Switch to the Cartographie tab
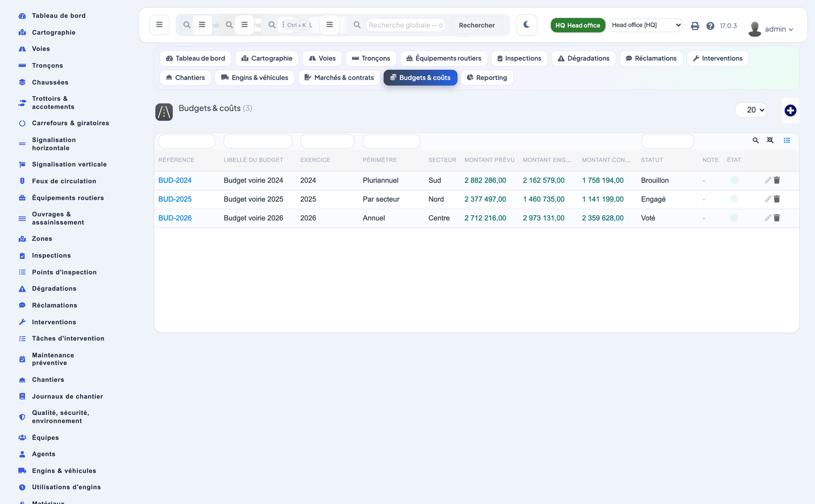 [x=267, y=58]
